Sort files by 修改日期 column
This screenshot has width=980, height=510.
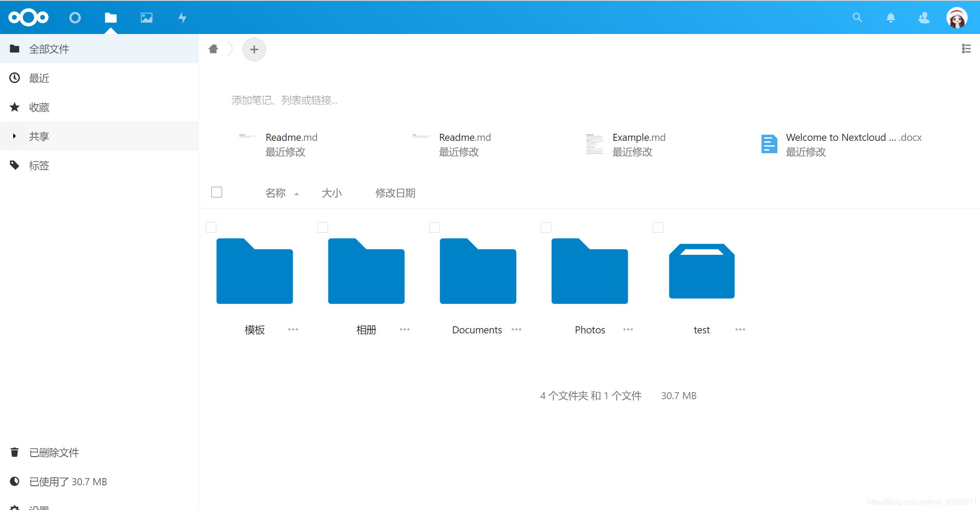395,193
